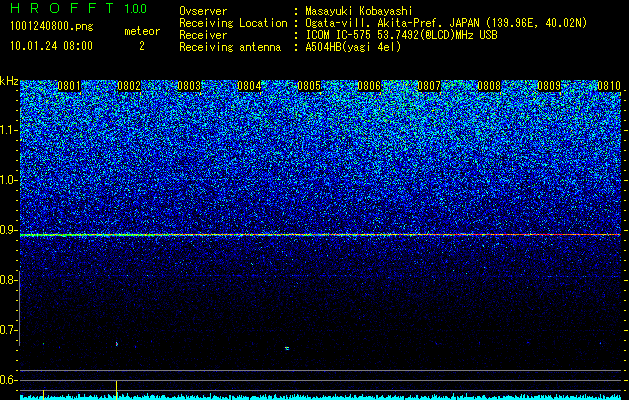Click the 0.6 kHz axis label
The image size is (629, 400).
(x=9, y=380)
